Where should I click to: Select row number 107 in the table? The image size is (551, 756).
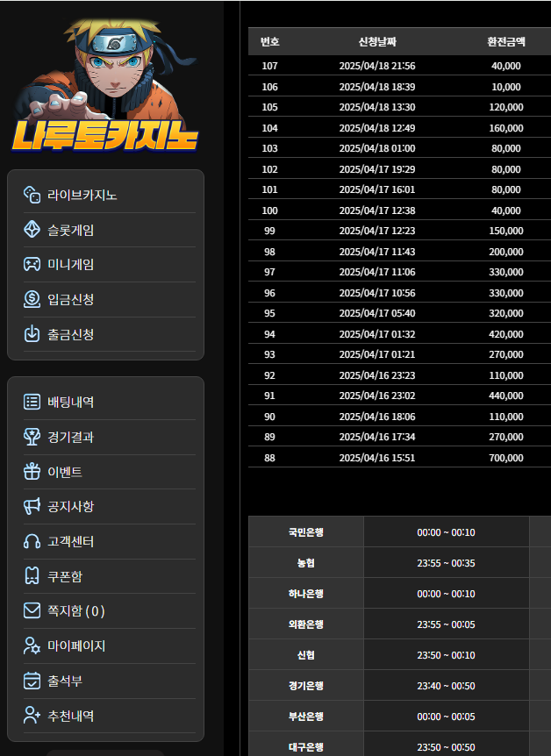269,66
